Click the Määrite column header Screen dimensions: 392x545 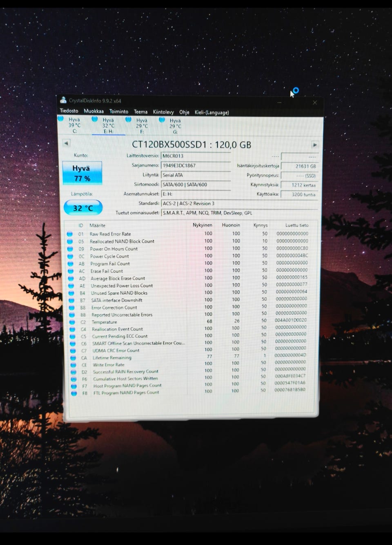click(x=97, y=225)
